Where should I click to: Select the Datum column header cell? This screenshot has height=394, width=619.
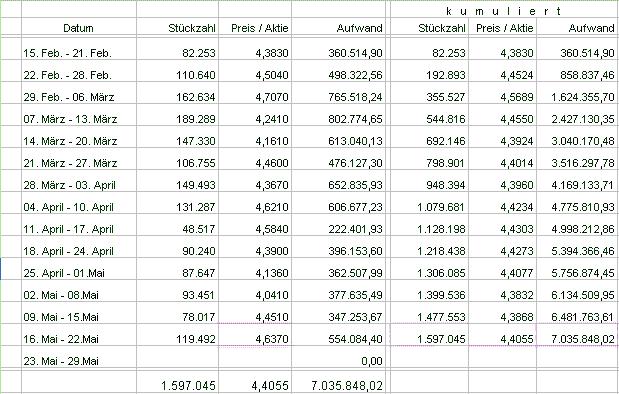click(79, 28)
